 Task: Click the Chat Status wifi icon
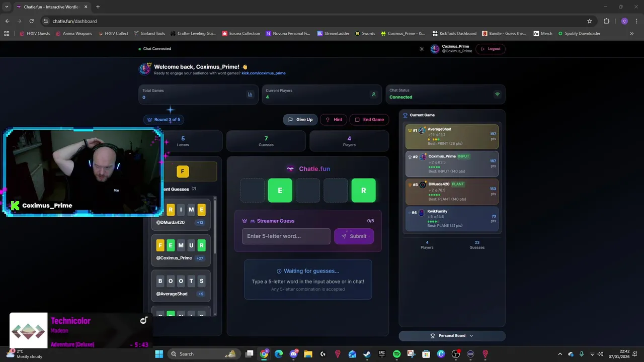tap(498, 94)
